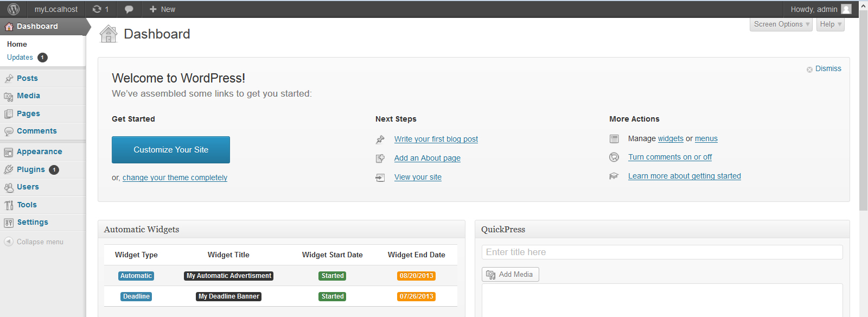The height and width of the screenshot is (317, 868).
Task: Click the Collapse menu arrow icon
Action: 9,242
